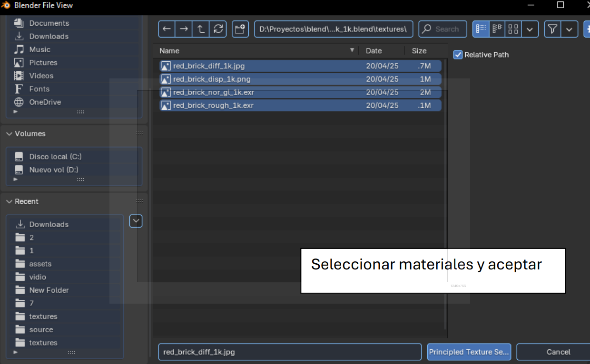Collapse the Volumes section
Screen dimensions: 590x364
9,134
